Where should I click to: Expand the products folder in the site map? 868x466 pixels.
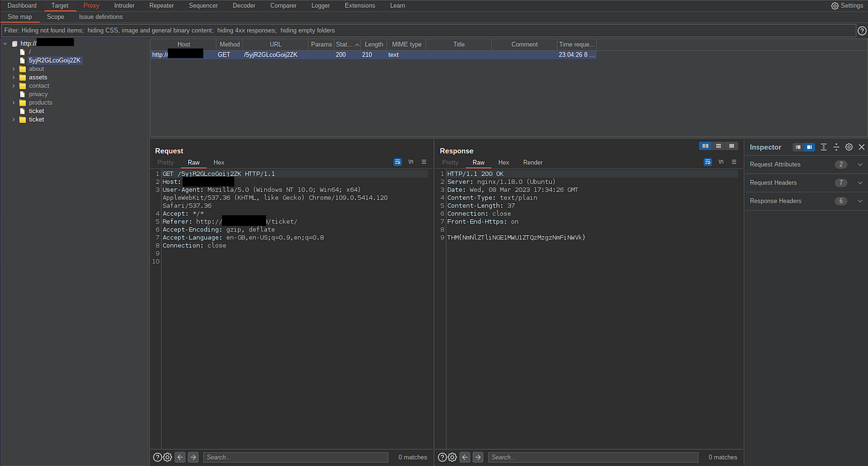pyautogui.click(x=12, y=102)
